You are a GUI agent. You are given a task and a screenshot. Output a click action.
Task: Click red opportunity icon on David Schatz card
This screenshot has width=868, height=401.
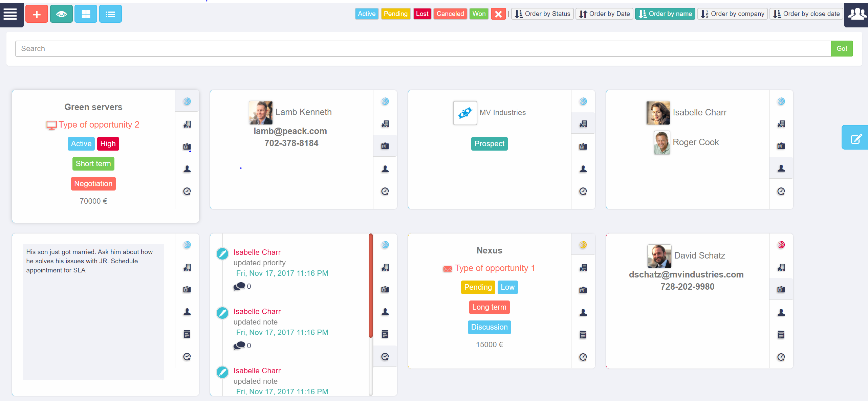tap(781, 245)
